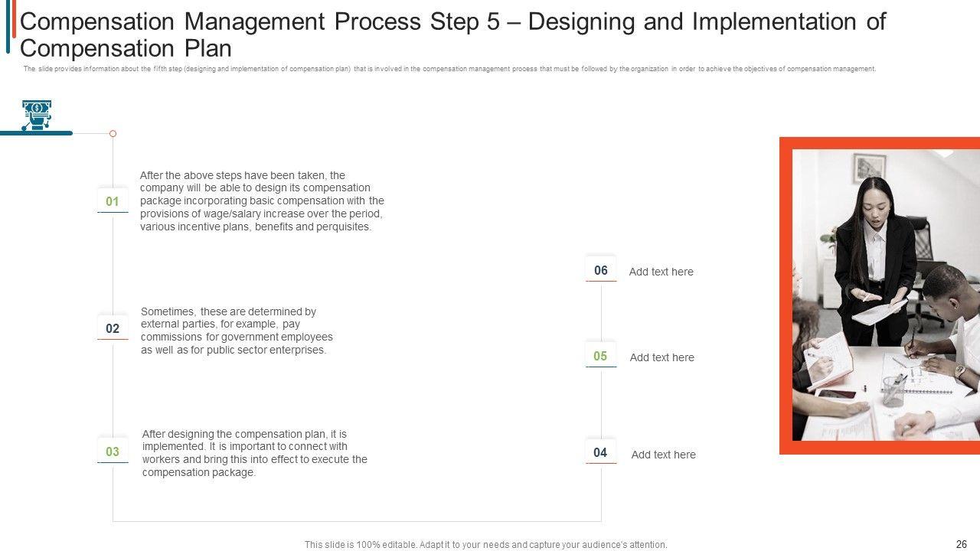Select the 01 step number badge
980x551 pixels.
113,201
